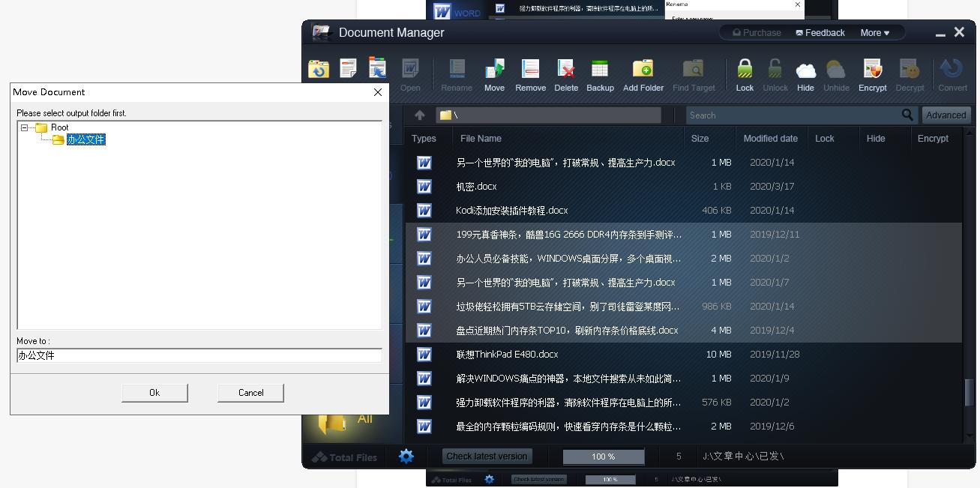
Task: Click the Remove icon on the toolbar
Action: pos(530,73)
